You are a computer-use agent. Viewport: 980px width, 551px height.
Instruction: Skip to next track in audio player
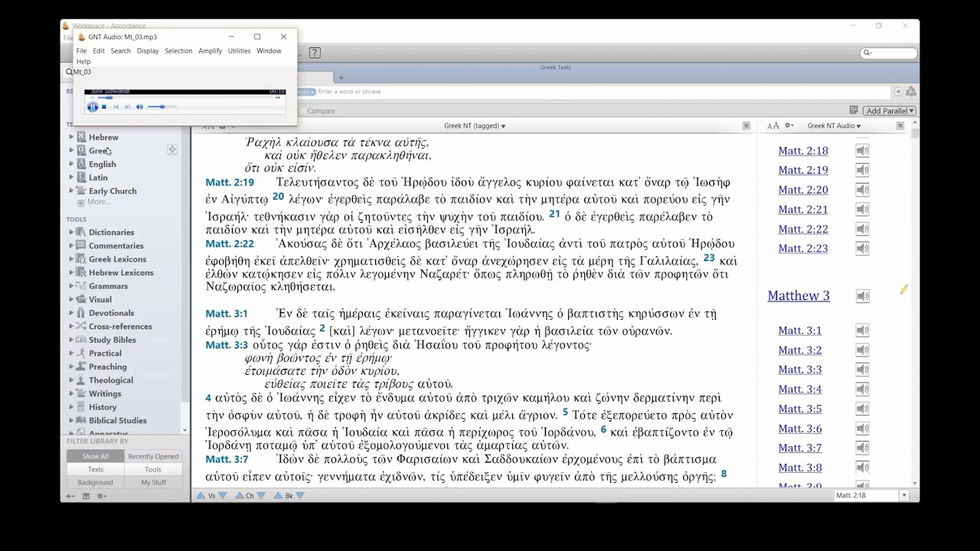click(x=127, y=106)
